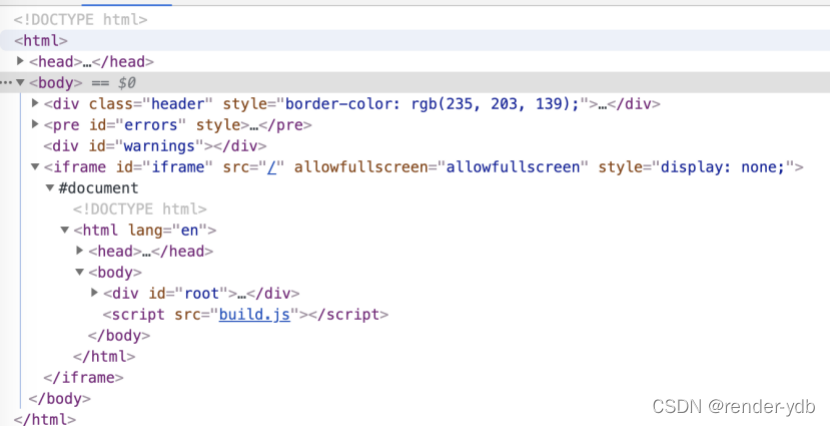This screenshot has height=426, width=830.
Task: Open the build.js script link
Action: 255,314
